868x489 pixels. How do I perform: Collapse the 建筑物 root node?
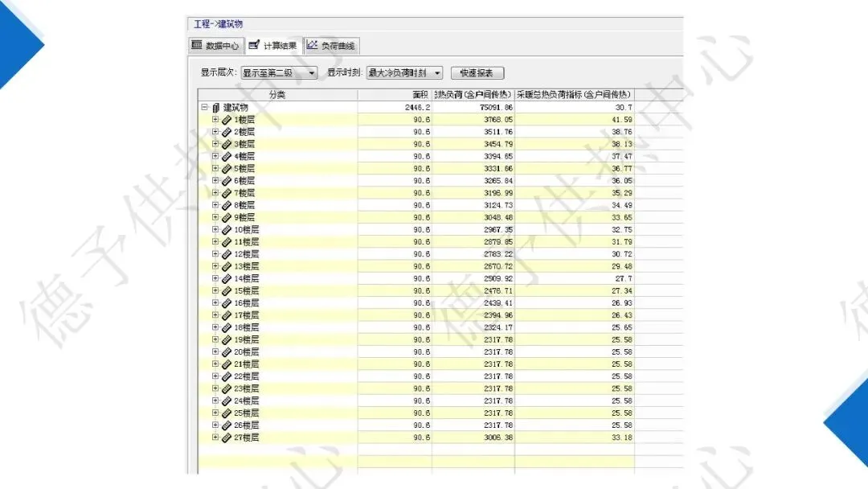click(x=204, y=108)
